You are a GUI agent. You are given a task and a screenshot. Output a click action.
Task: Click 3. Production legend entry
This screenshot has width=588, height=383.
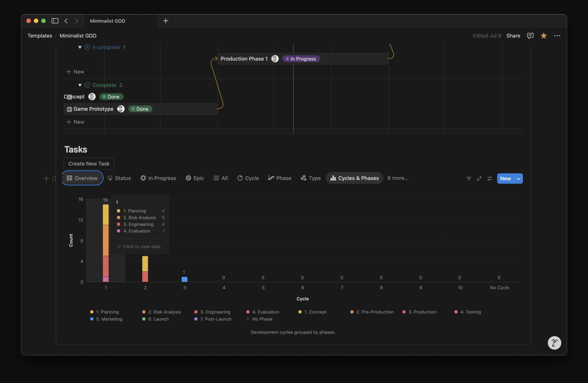point(419,312)
